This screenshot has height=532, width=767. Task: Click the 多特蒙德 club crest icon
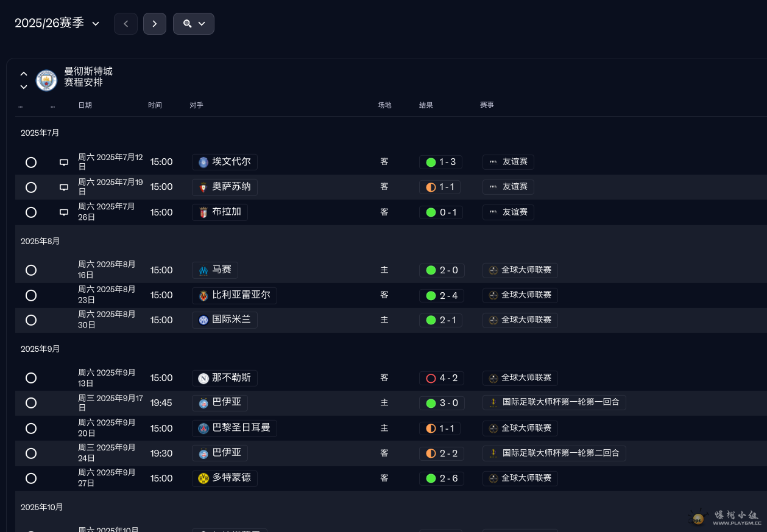pyautogui.click(x=203, y=478)
